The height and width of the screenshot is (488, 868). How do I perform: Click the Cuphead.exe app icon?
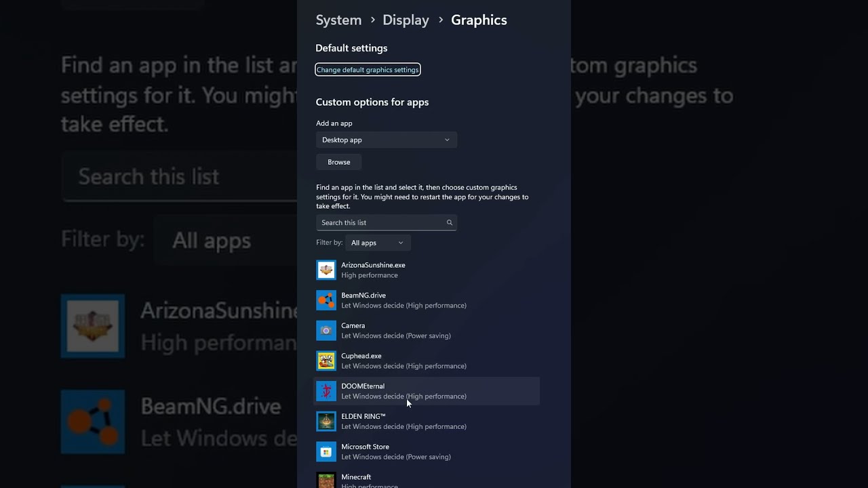click(326, 361)
